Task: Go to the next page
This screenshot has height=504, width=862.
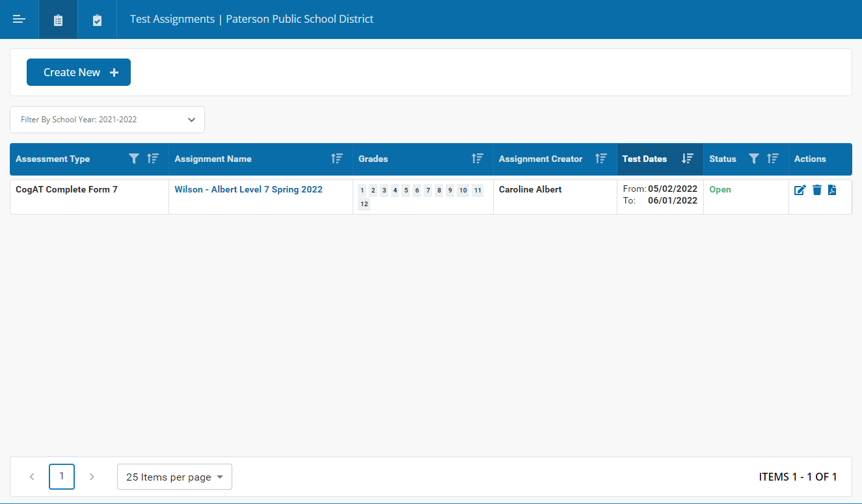Action: tap(92, 477)
